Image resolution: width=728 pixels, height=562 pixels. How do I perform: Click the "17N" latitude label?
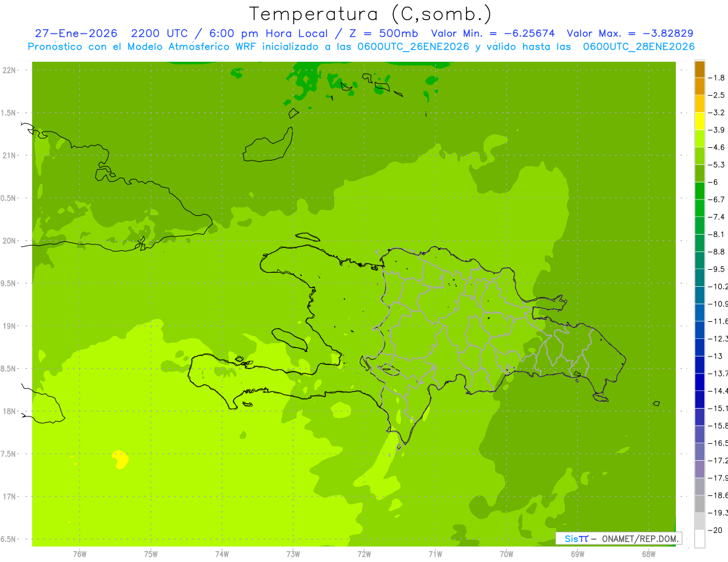pos(10,497)
